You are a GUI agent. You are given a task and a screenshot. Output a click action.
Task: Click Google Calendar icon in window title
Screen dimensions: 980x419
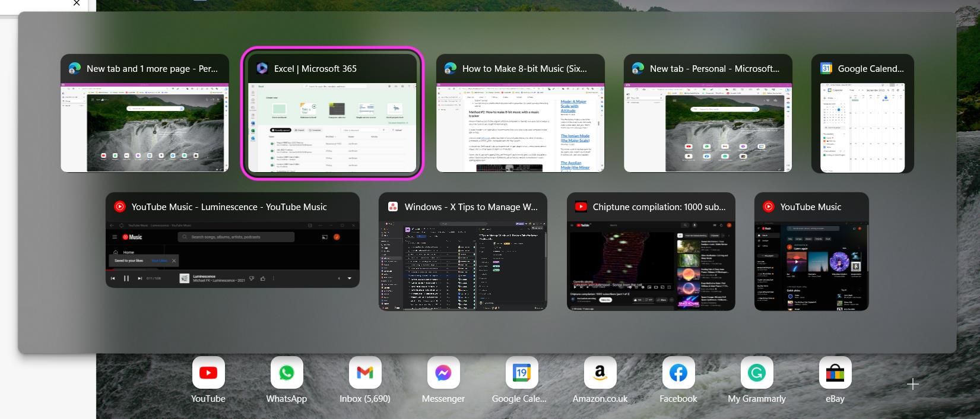(x=826, y=68)
